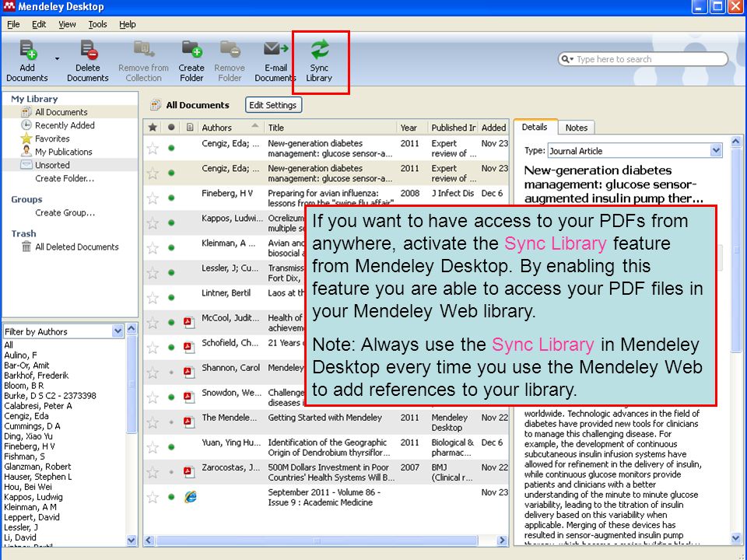Viewport: 747px width, 560px height.
Task: Filter by author Aulino, F
Action: pos(20,355)
